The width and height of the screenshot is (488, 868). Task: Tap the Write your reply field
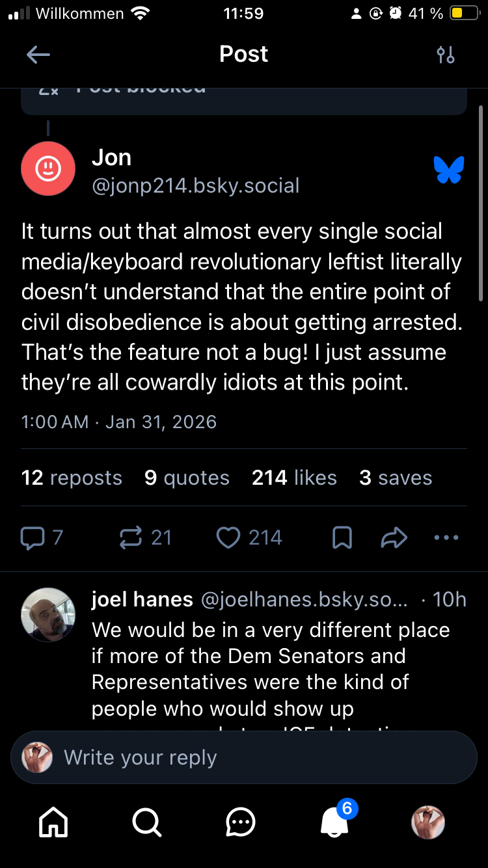click(x=244, y=758)
